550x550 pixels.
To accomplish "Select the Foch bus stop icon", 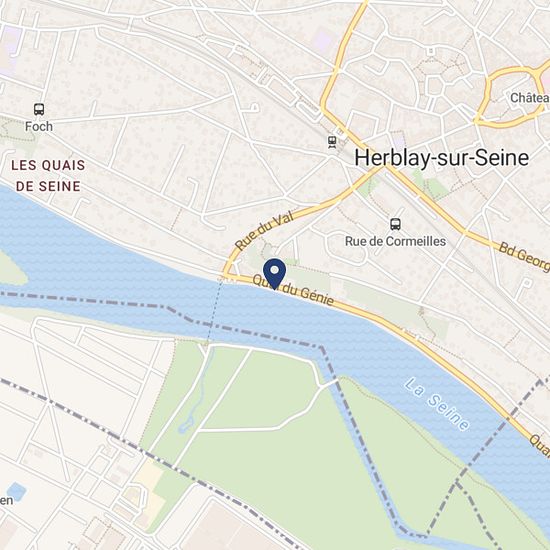I will click(39, 109).
